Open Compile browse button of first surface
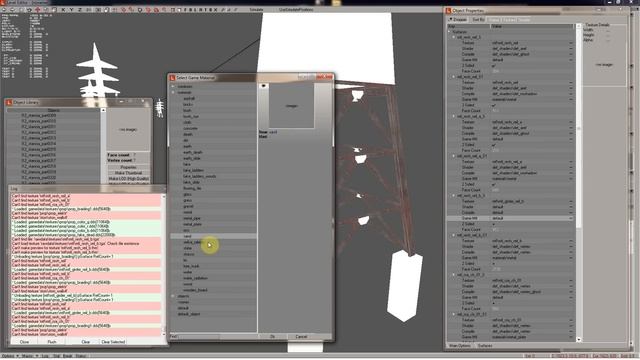Viewport: 640px width, 360px height. [x=571, y=54]
